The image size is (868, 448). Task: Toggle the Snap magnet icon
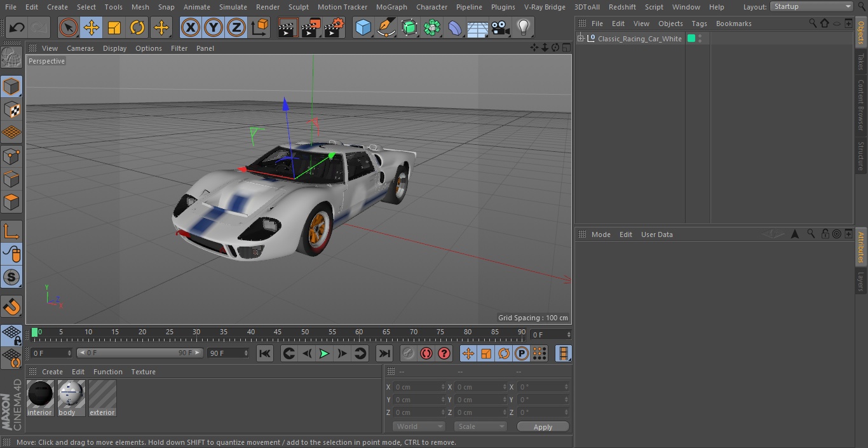pos(11,307)
